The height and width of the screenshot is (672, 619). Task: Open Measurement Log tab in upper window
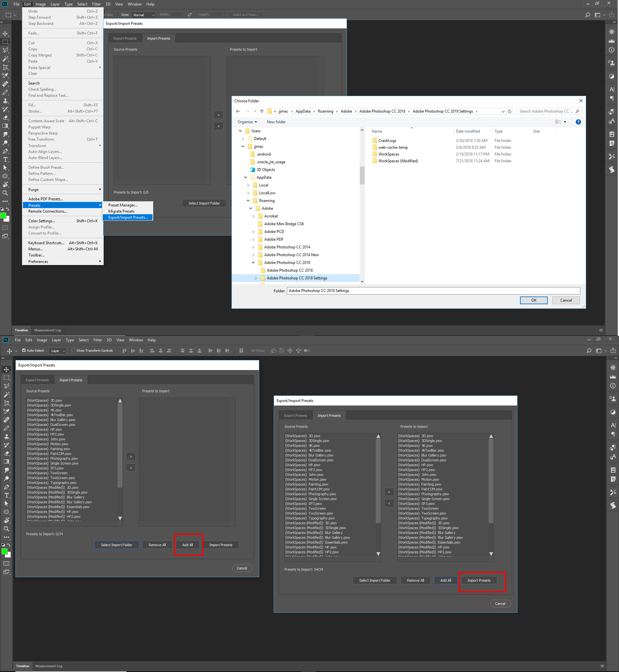click(48, 330)
